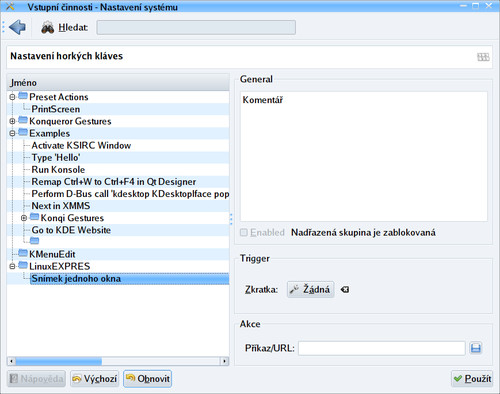500x394 pixels.
Task: Click the unnamed folder under Examples
Action: coord(34,241)
